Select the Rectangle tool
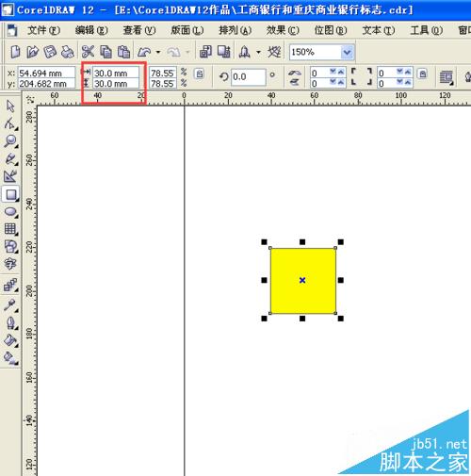Image resolution: width=471 pixels, height=476 pixels. point(10,194)
